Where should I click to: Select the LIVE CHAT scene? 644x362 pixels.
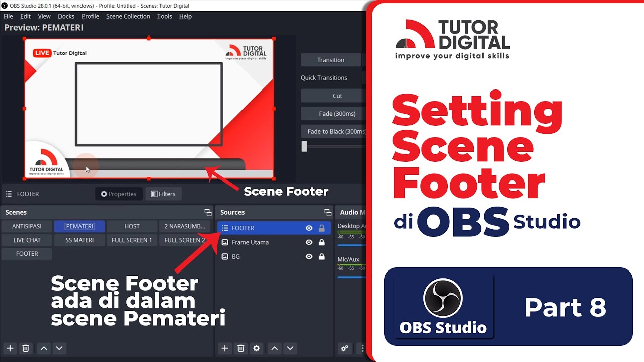pos(27,240)
